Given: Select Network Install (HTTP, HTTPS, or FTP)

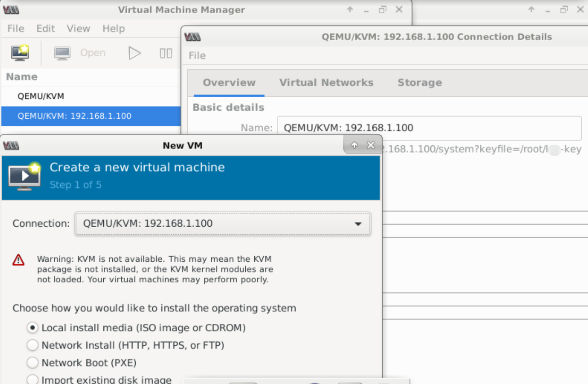Looking at the screenshot, I should point(32,345).
